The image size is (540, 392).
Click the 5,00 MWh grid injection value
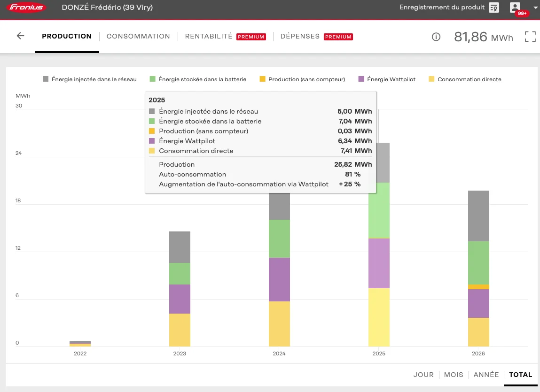click(355, 111)
